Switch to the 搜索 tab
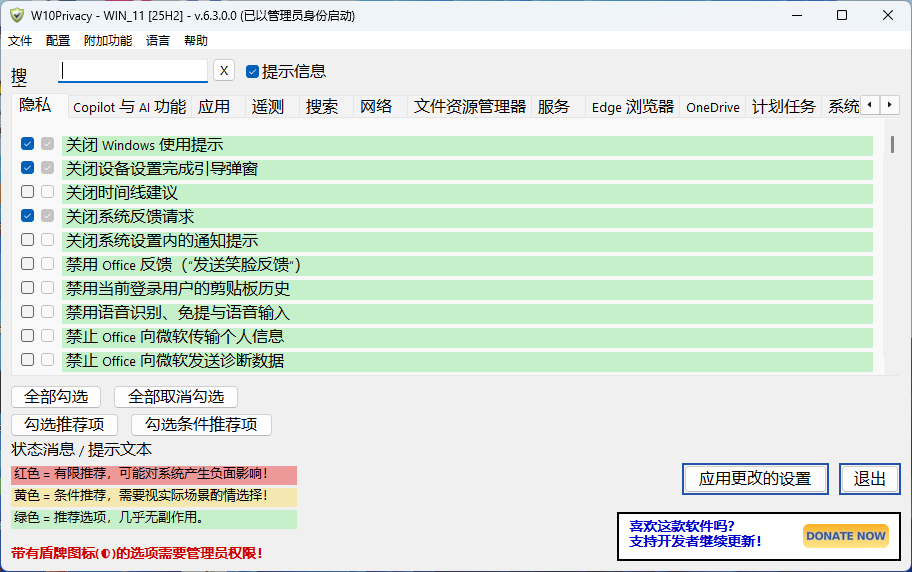Screen dimensions: 912x572 (326, 107)
